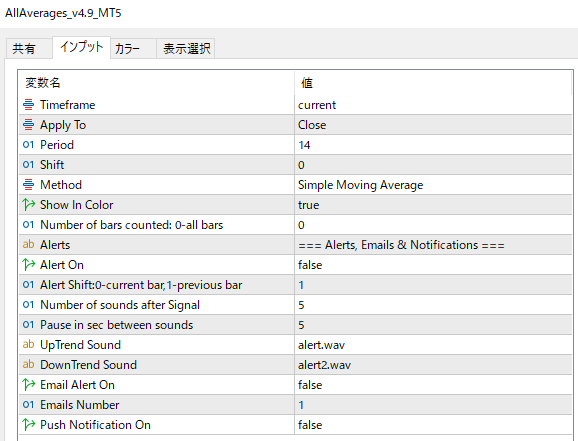Select 'Alert Shift:0-current bar,1-previous bar' label

pos(141,285)
